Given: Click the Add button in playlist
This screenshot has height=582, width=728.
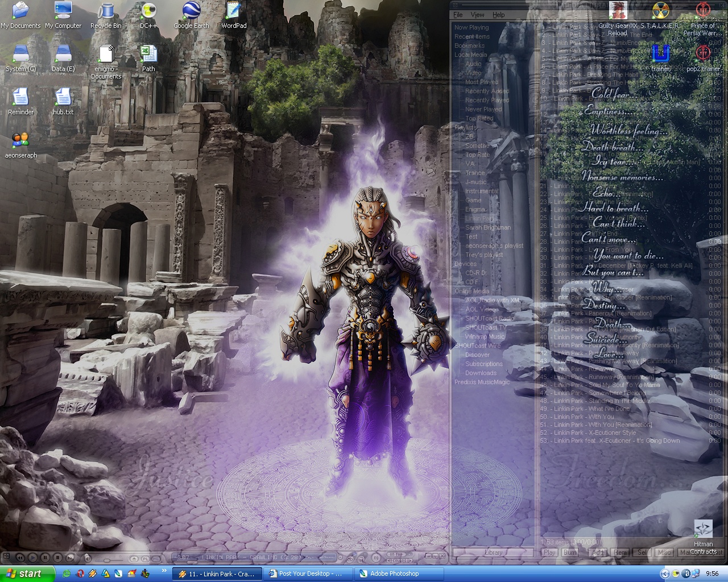Looking at the screenshot, I should click(597, 552).
